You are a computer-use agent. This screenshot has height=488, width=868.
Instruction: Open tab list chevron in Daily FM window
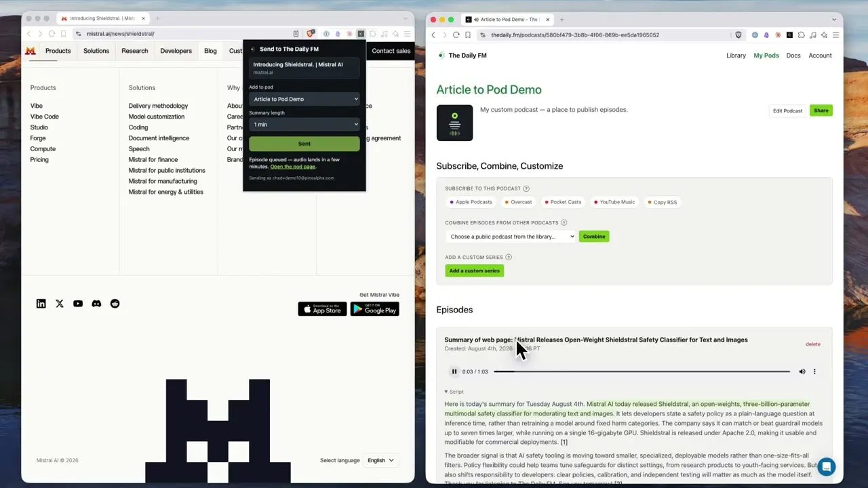click(834, 20)
